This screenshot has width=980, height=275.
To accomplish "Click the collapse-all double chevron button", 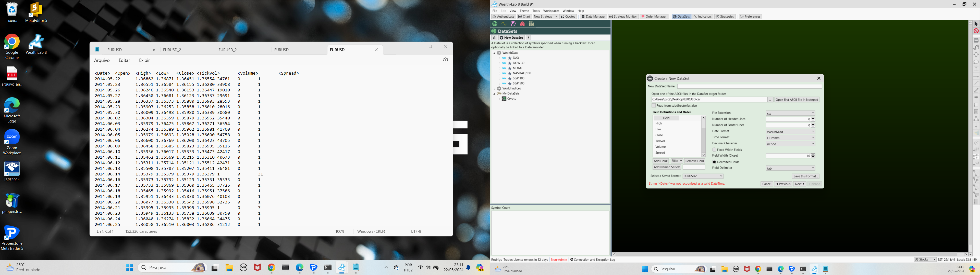I will 494,38.
